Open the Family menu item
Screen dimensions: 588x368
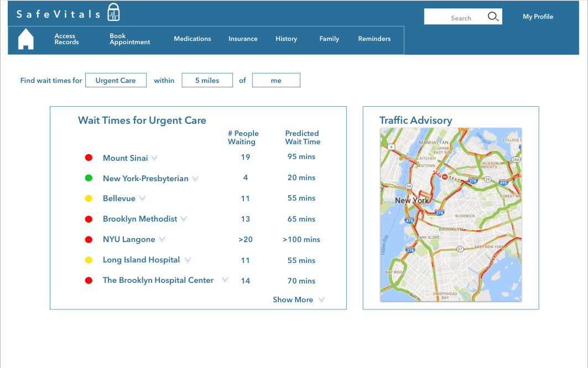tap(329, 39)
